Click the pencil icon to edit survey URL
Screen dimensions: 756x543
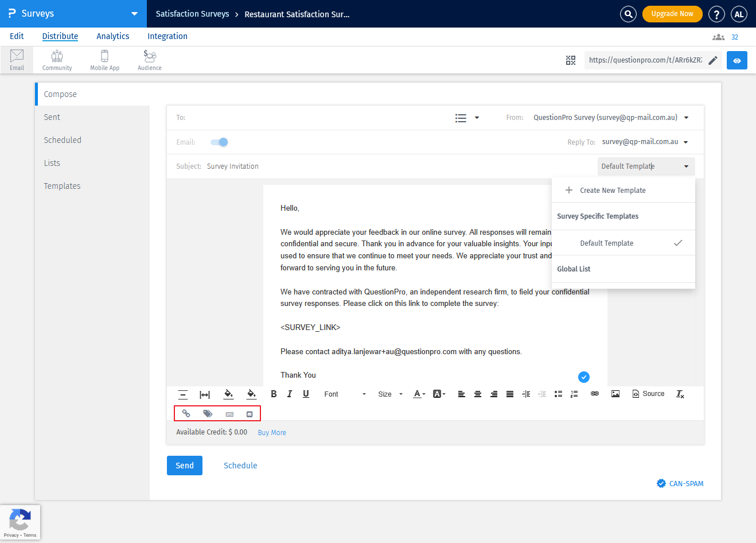coord(713,60)
